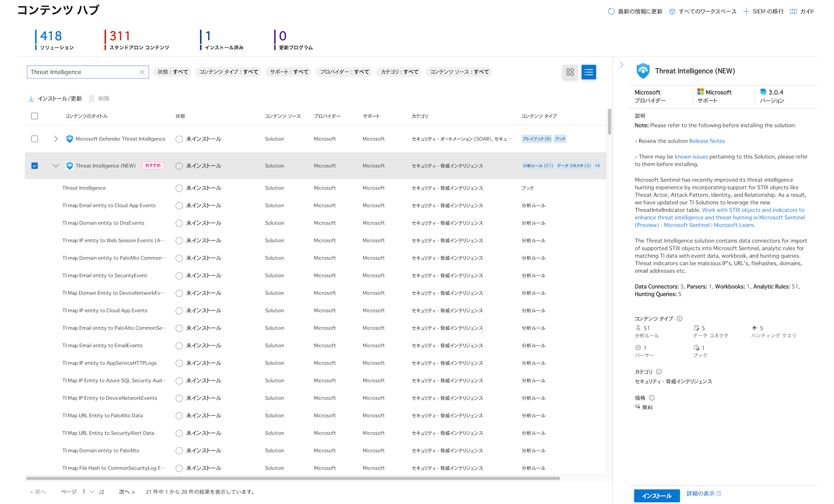This screenshot has height=504, width=834.
Task: Click the blue インストール button
Action: tap(657, 496)
